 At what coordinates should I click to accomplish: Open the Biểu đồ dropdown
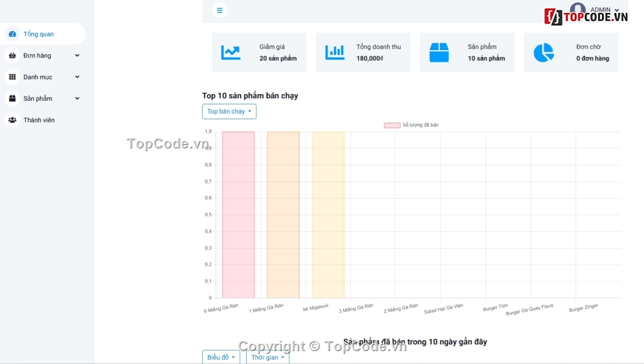221,357
